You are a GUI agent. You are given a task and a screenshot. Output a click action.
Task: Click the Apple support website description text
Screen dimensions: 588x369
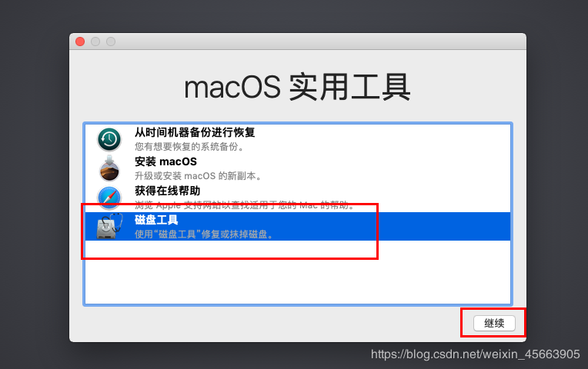click(245, 205)
